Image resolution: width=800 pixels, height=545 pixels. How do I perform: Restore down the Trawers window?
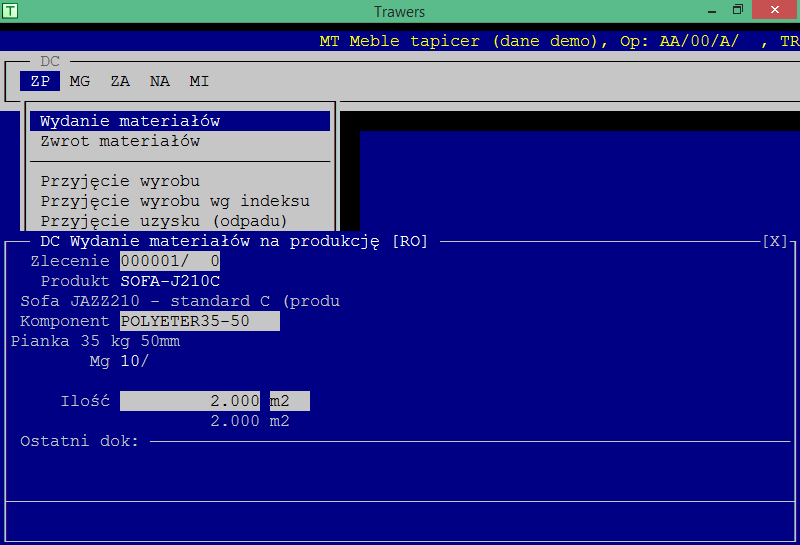coord(738,10)
